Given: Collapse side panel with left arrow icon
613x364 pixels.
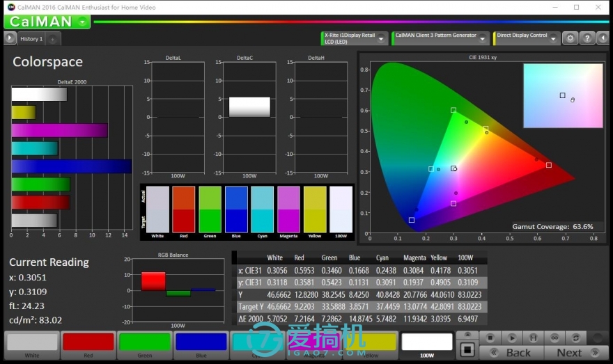Looking at the screenshot, I should click(603, 38).
